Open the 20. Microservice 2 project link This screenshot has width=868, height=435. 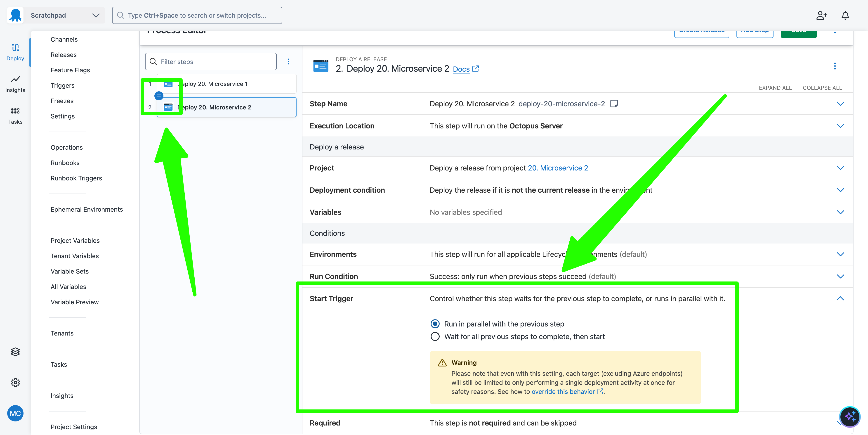tap(558, 168)
